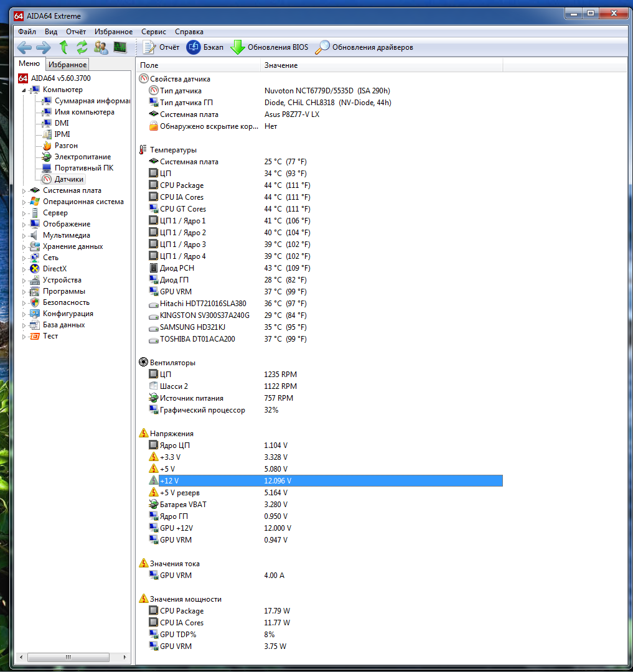Open the Справка menu

[189, 32]
